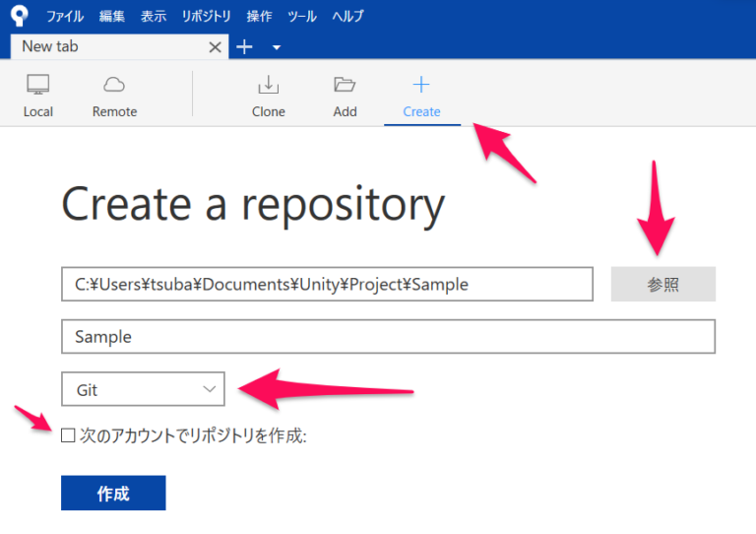Open the リポジトリ menu
Screen dimensions: 756x534
tap(207, 16)
